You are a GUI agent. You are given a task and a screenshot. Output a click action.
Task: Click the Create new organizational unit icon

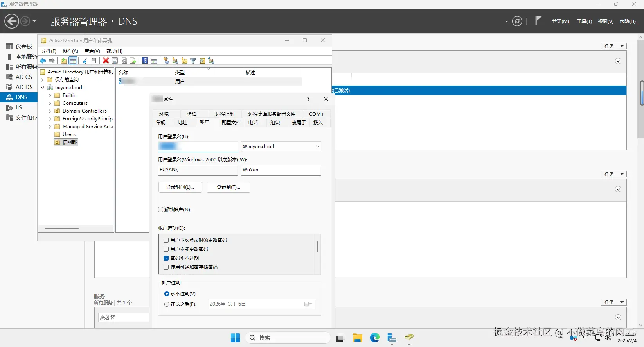pos(184,61)
